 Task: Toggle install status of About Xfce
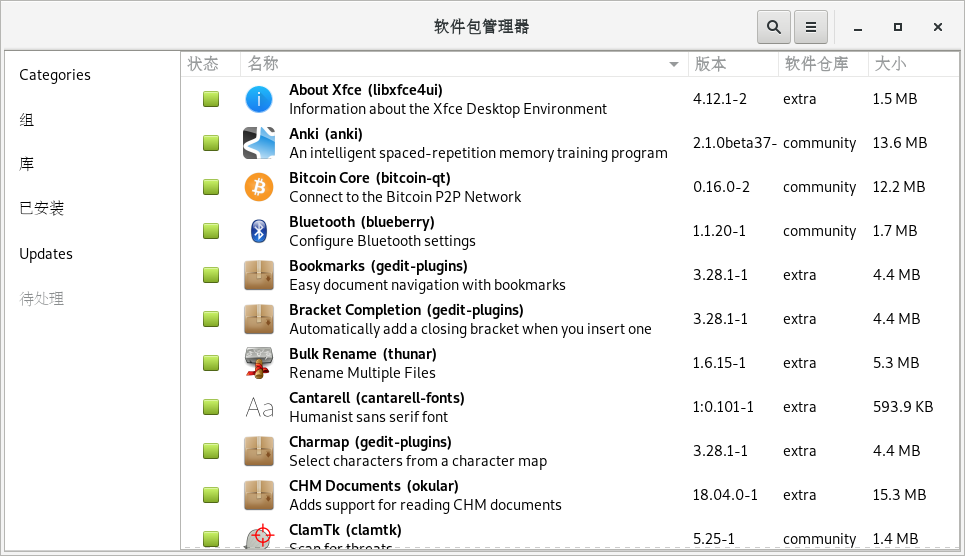point(211,99)
